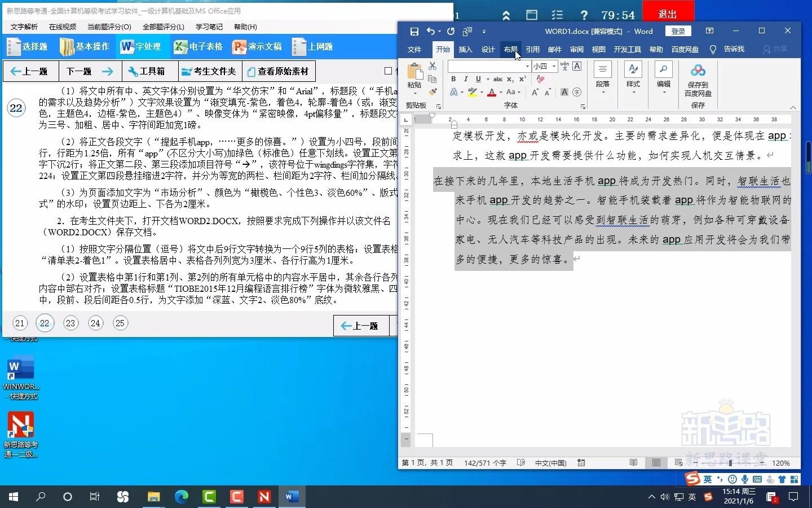Check the checkbox above the question panel
The height and width of the screenshot is (508, 812).
[389, 71]
